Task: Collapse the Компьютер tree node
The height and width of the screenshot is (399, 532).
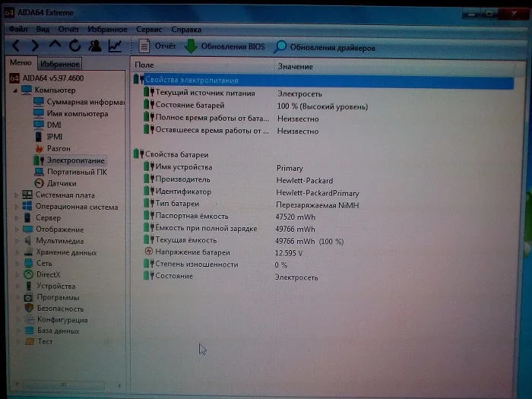Action: (15, 90)
